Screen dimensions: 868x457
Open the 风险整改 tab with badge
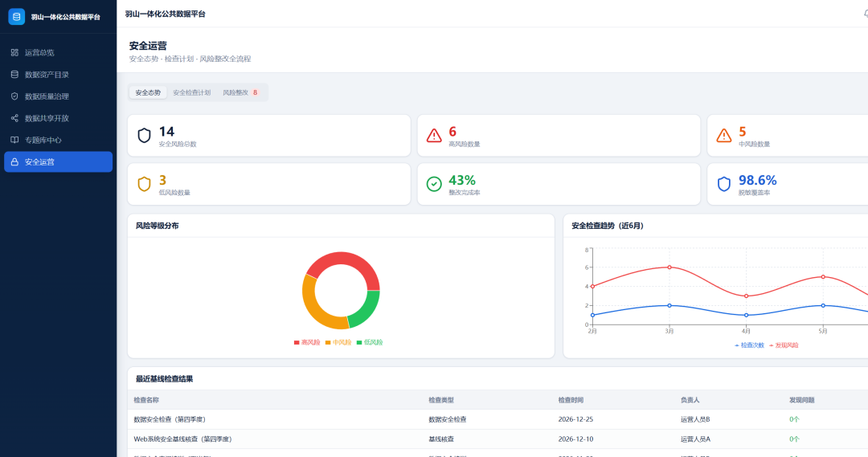240,92
